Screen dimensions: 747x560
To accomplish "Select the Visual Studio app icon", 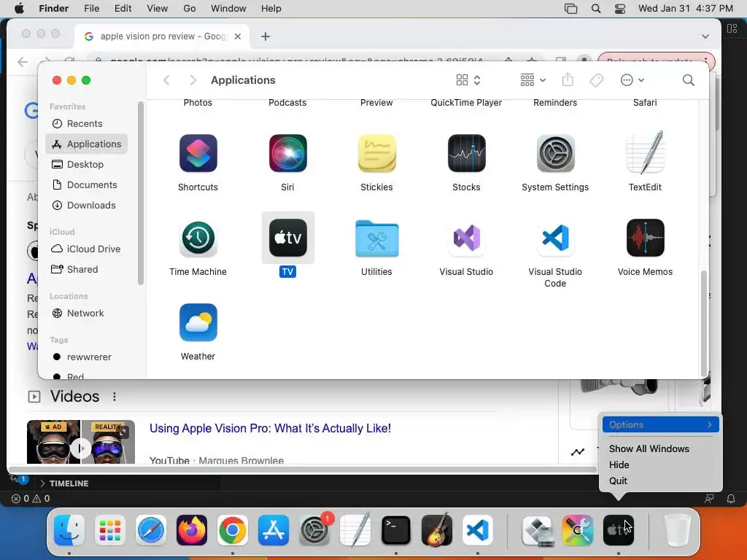I will (466, 238).
